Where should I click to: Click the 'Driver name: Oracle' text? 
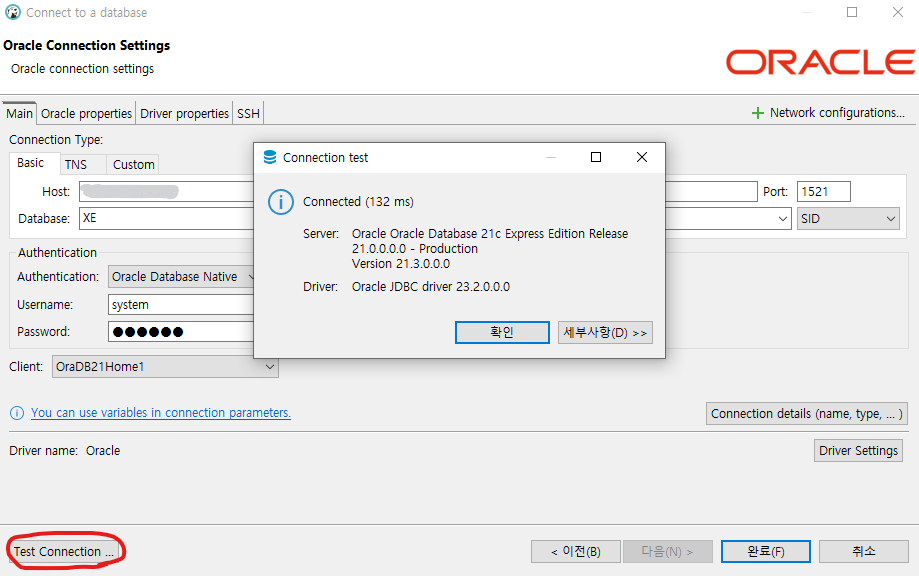pyautogui.click(x=64, y=451)
